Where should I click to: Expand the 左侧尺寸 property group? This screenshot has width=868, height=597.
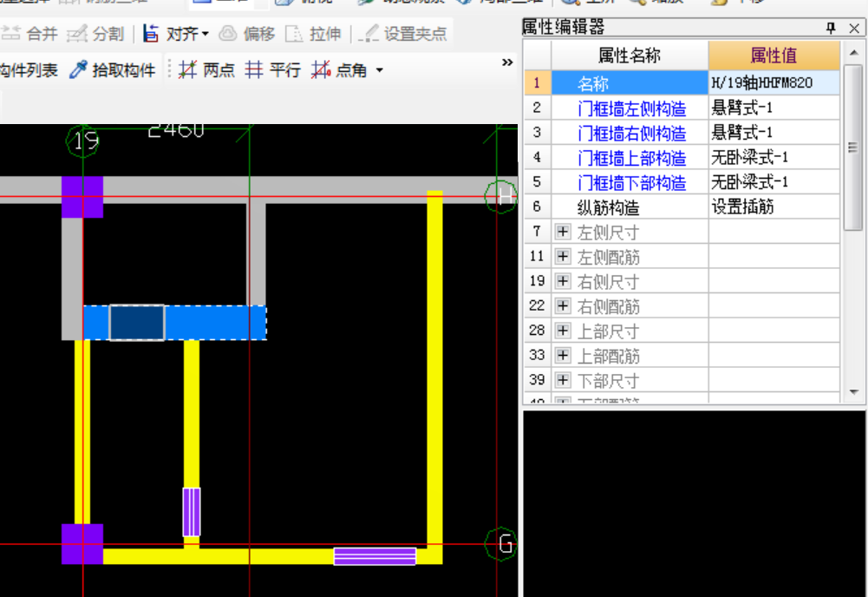[563, 232]
